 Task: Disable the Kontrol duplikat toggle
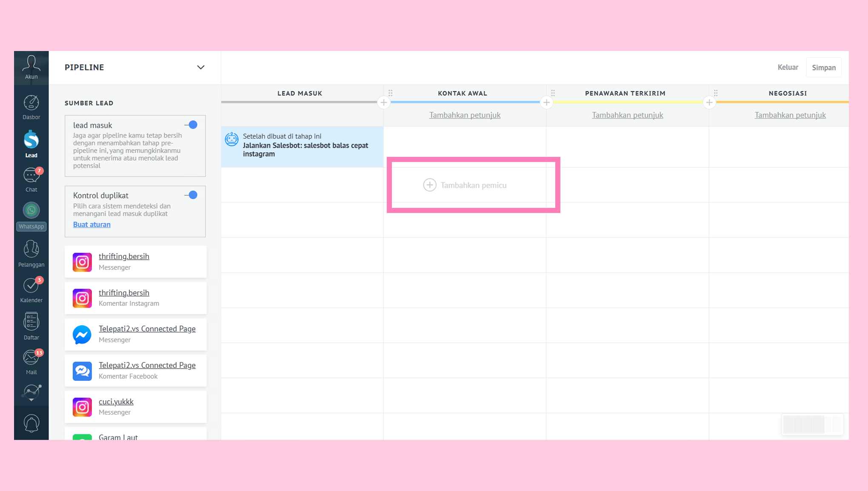[x=191, y=195]
